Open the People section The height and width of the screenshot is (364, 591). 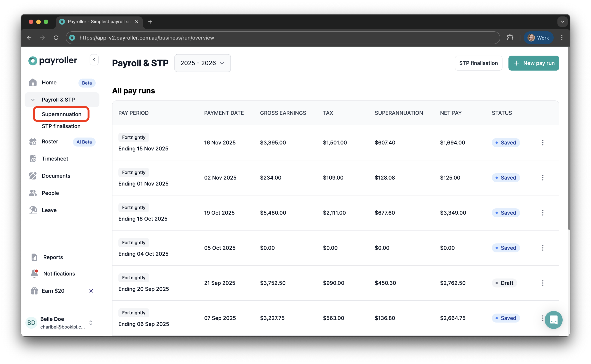tap(50, 193)
